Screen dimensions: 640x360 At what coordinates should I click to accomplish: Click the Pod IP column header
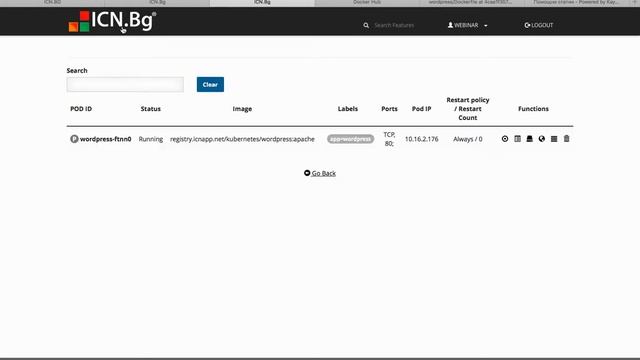[x=422, y=109]
